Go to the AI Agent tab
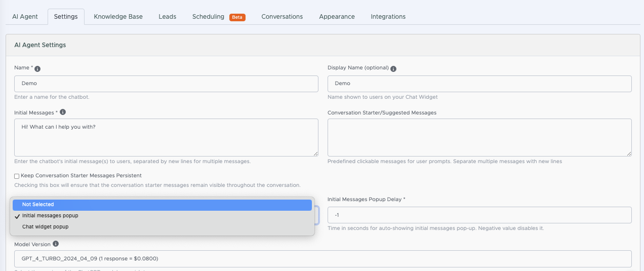644x271 pixels. coord(25,17)
